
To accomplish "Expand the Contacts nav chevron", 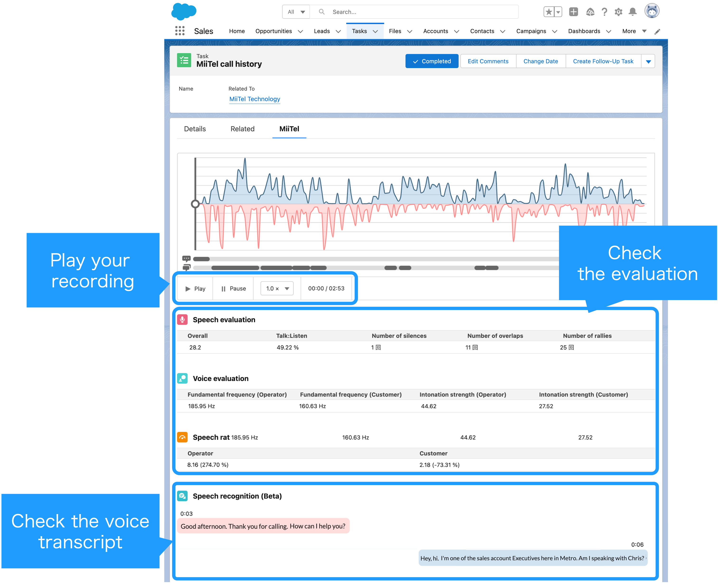I will pyautogui.click(x=503, y=32).
